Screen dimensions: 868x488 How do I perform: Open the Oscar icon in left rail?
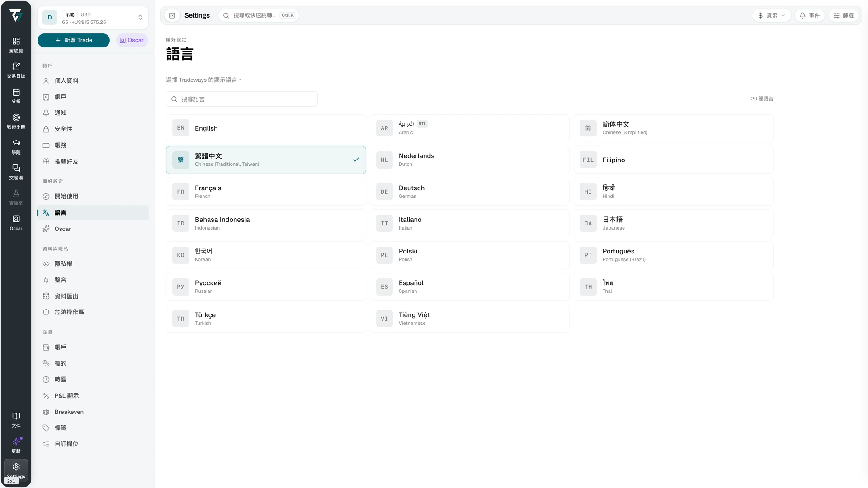pyautogui.click(x=16, y=219)
